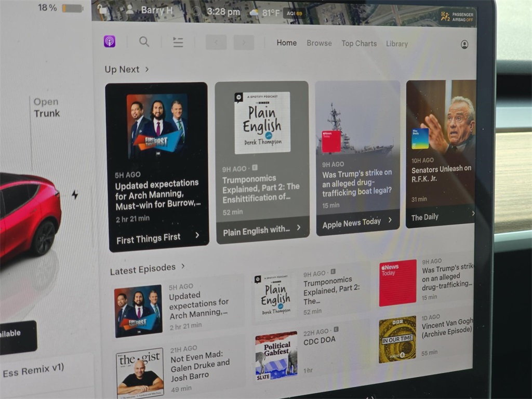
Task: Open The Daily show chevron
Action: tap(473, 214)
